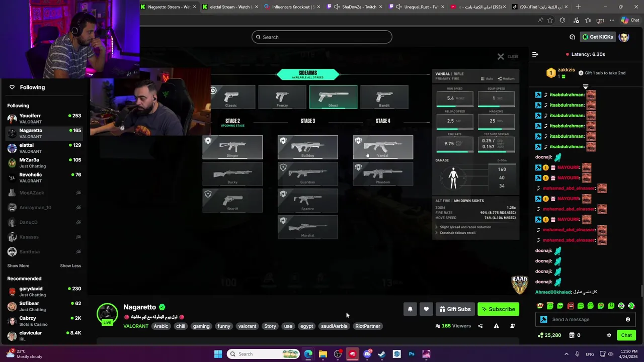Open the Edge Copilot Chat button
Viewport: 644px width, 362px height.
coord(629,20)
